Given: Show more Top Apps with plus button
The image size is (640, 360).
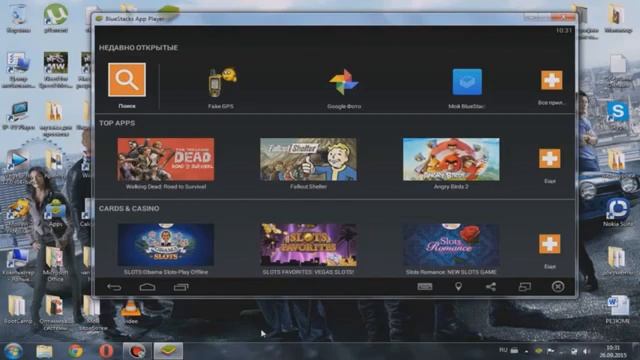Looking at the screenshot, I should [x=549, y=158].
